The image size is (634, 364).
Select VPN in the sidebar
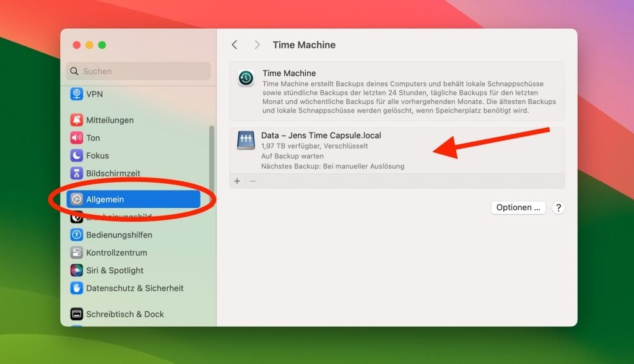click(x=134, y=94)
